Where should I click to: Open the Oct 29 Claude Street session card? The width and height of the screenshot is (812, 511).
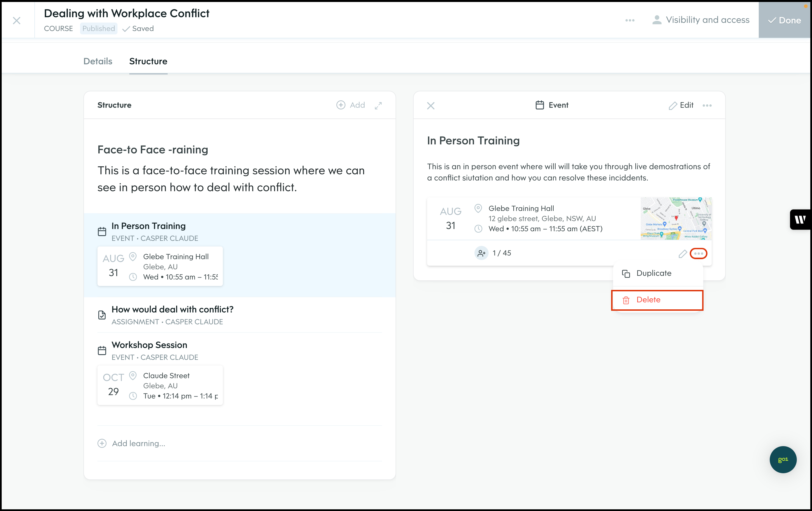click(x=160, y=385)
